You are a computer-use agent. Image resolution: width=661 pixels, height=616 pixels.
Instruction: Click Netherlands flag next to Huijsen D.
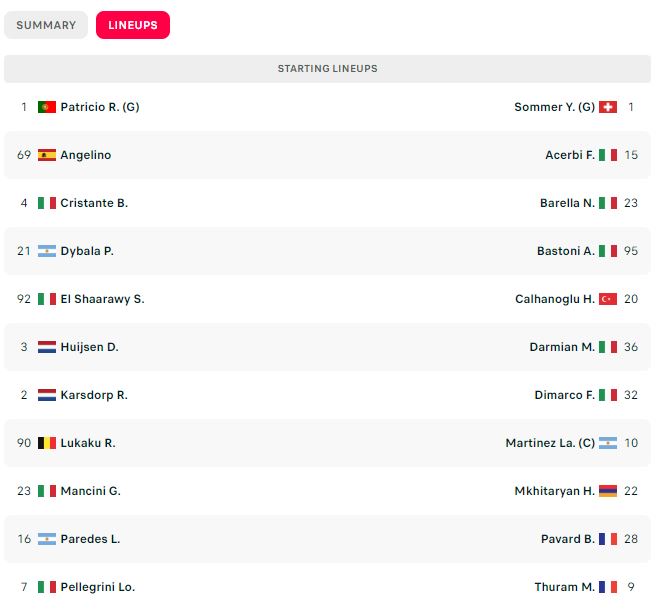point(47,347)
